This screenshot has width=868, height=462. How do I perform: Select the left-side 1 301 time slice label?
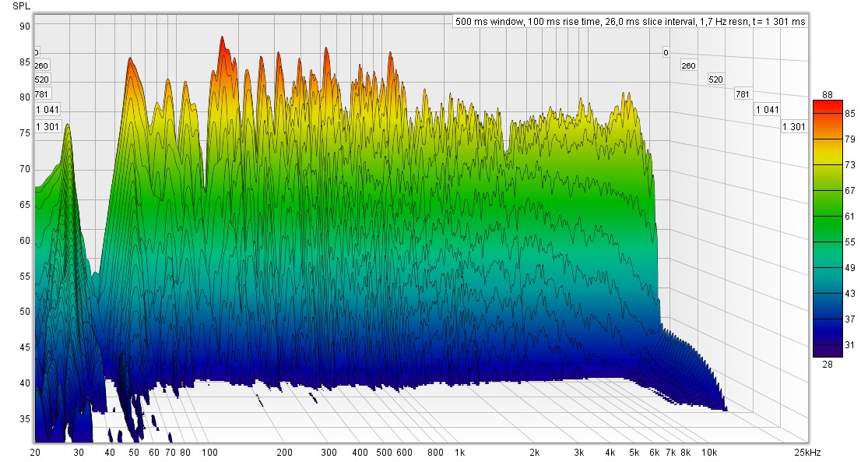point(47,126)
